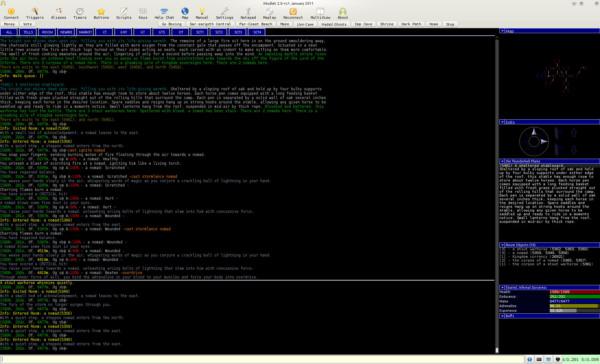Switch to the TELLS tab
Image resolution: width=600 pixels, height=364 pixels.
(28, 32)
